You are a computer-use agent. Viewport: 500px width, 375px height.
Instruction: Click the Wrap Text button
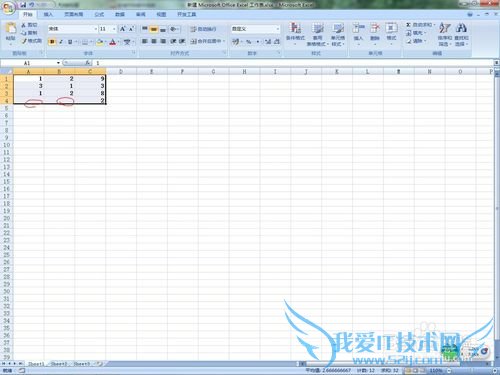(x=203, y=29)
